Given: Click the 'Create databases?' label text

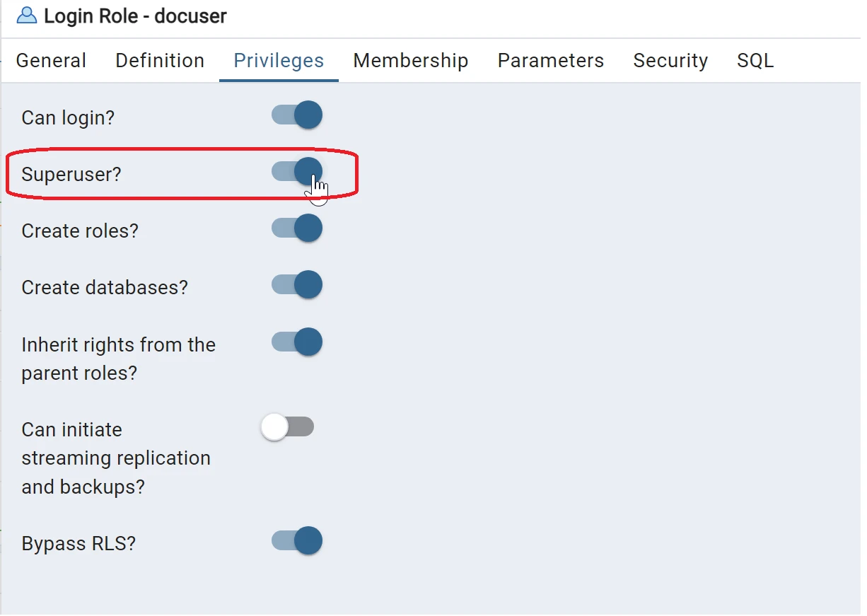Looking at the screenshot, I should (x=105, y=288).
